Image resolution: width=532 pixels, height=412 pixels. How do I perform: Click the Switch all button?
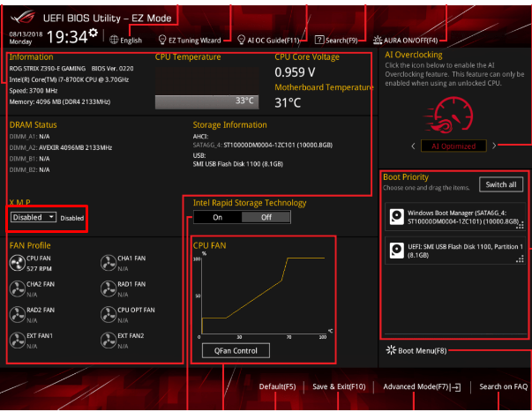point(501,184)
